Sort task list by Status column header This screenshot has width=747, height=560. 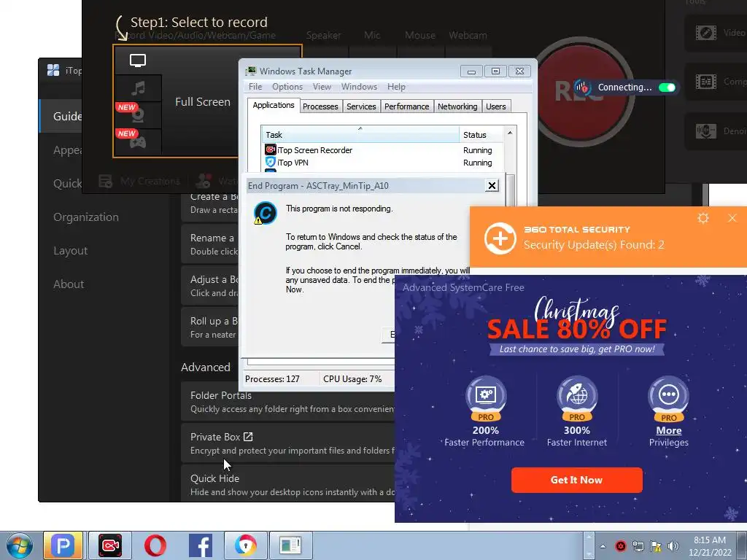(x=481, y=135)
